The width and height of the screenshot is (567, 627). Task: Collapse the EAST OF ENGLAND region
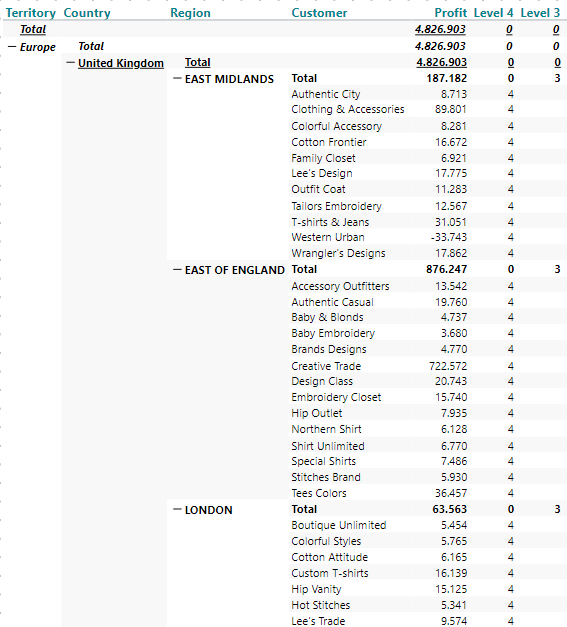(x=177, y=270)
